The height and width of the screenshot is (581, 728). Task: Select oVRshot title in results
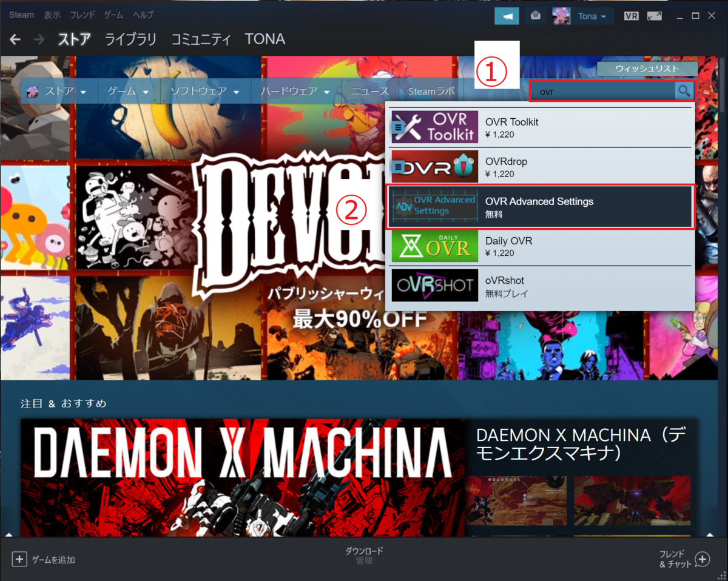(505, 281)
